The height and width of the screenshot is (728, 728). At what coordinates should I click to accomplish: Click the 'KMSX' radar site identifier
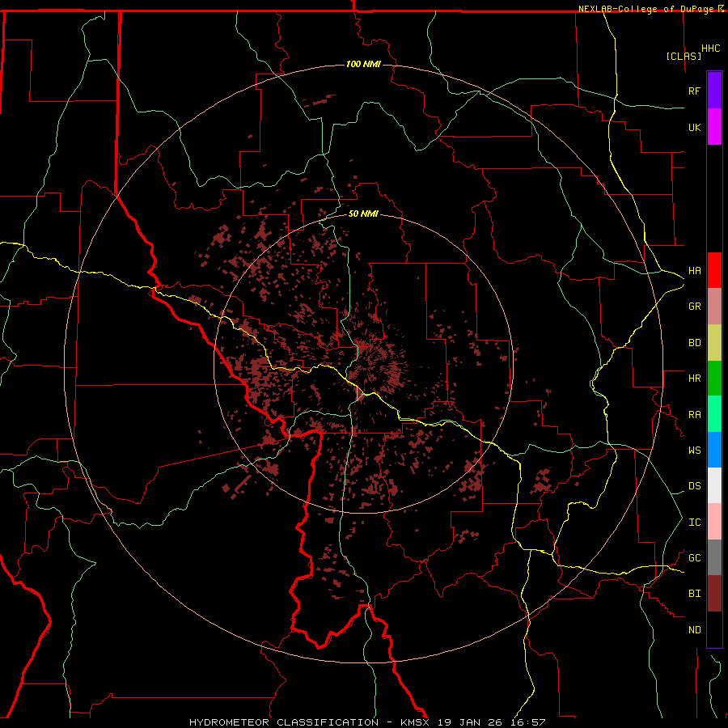415,722
